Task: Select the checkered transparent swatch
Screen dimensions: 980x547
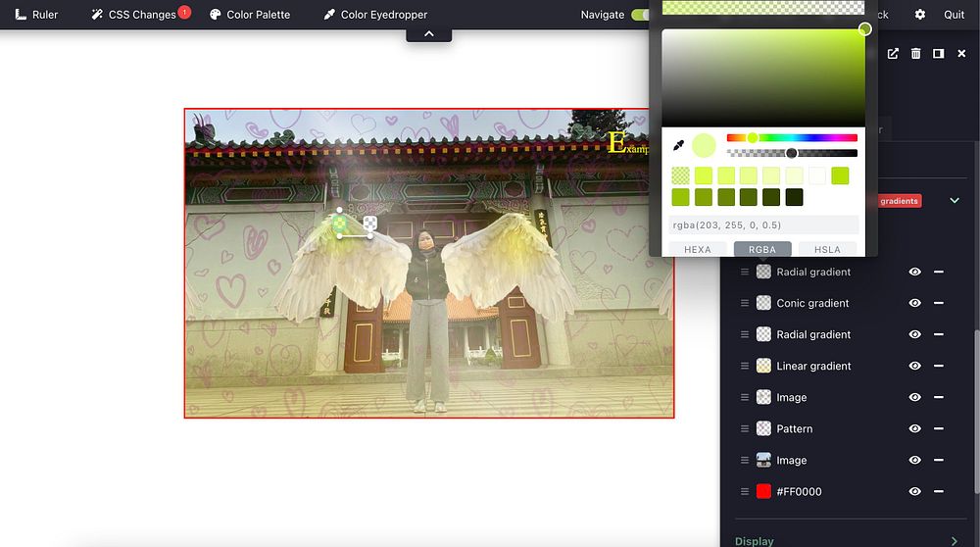Action: tap(681, 175)
